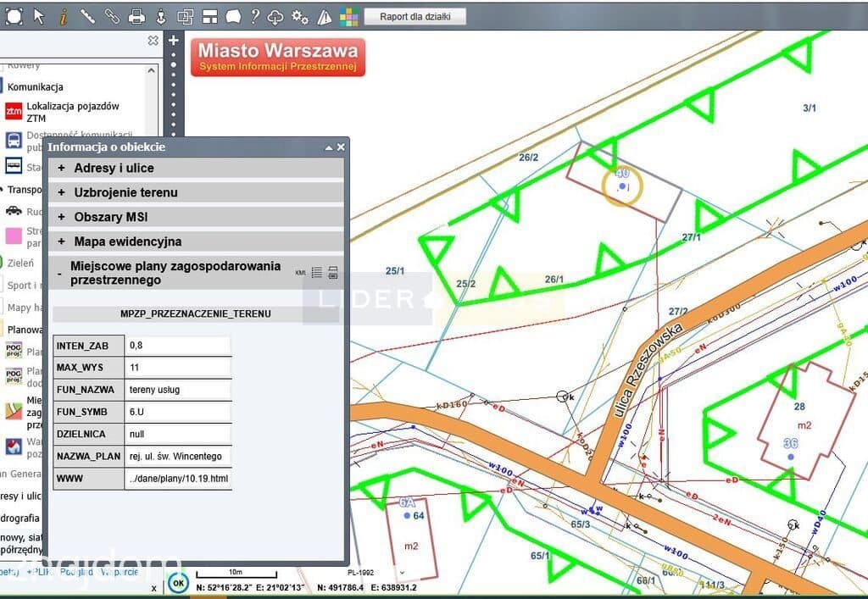Open help with the question mark icon
The width and height of the screenshot is (868, 599).
254,17
